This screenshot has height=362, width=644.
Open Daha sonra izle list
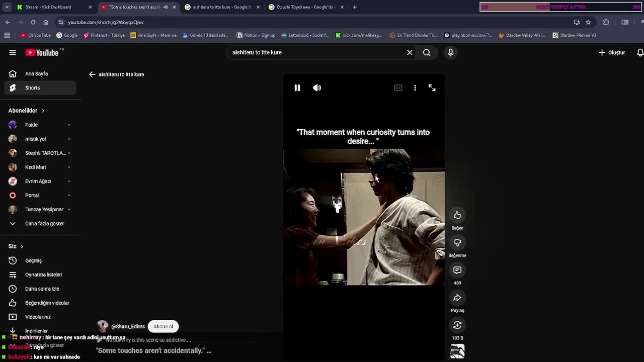point(40,289)
